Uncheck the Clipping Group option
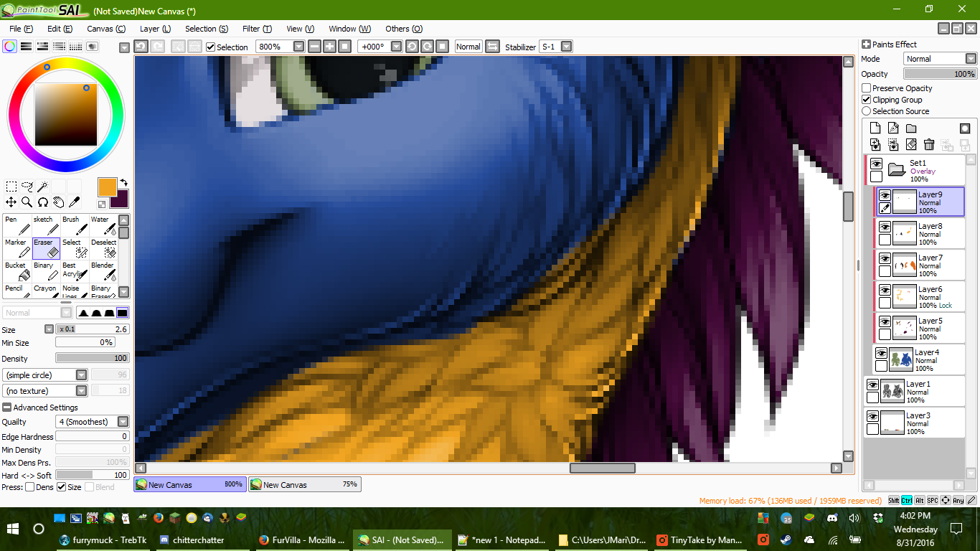The image size is (980, 551). coord(867,100)
